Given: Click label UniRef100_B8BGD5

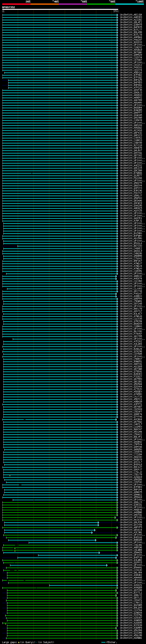Looking at the screenshot, I should point(131,540).
